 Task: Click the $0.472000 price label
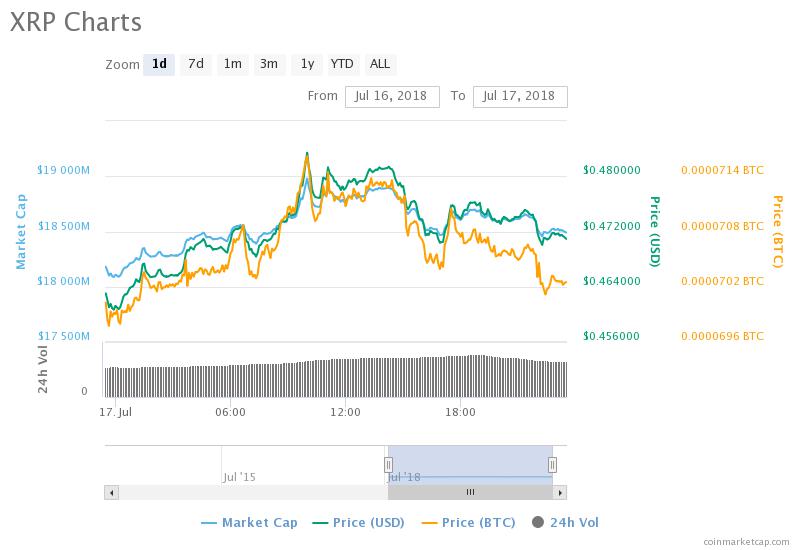coord(612,226)
